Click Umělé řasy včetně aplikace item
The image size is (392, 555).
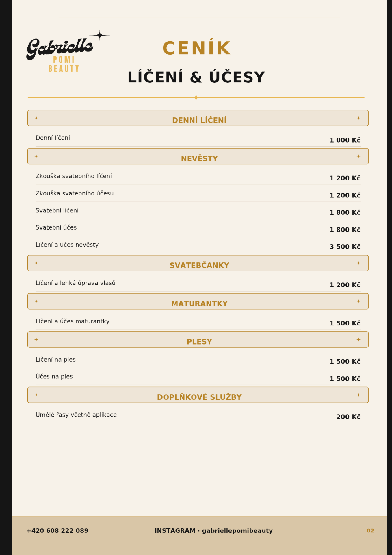[76, 415]
